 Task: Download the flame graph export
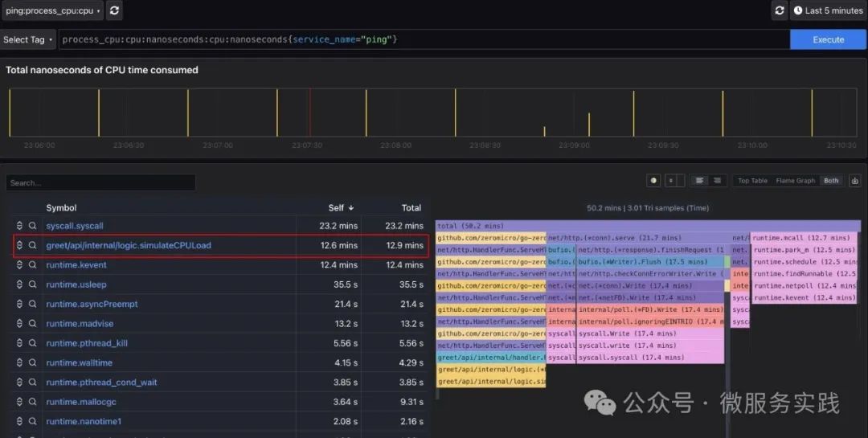[854, 181]
